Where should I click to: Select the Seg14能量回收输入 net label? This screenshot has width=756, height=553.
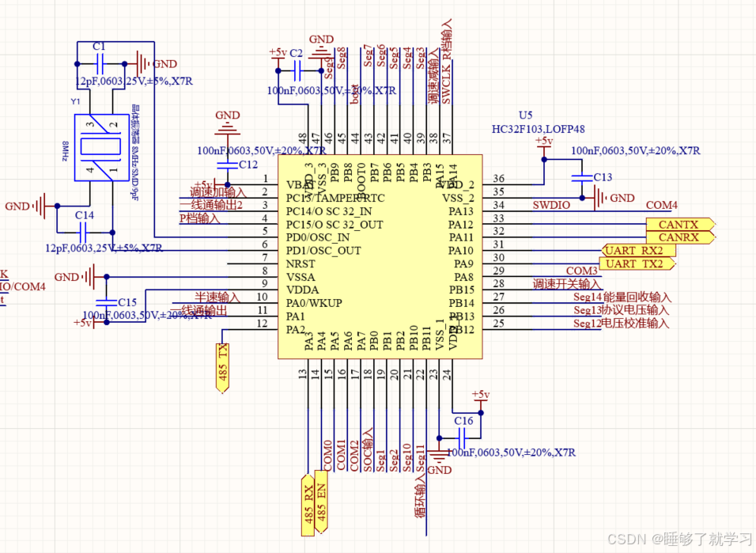(622, 297)
